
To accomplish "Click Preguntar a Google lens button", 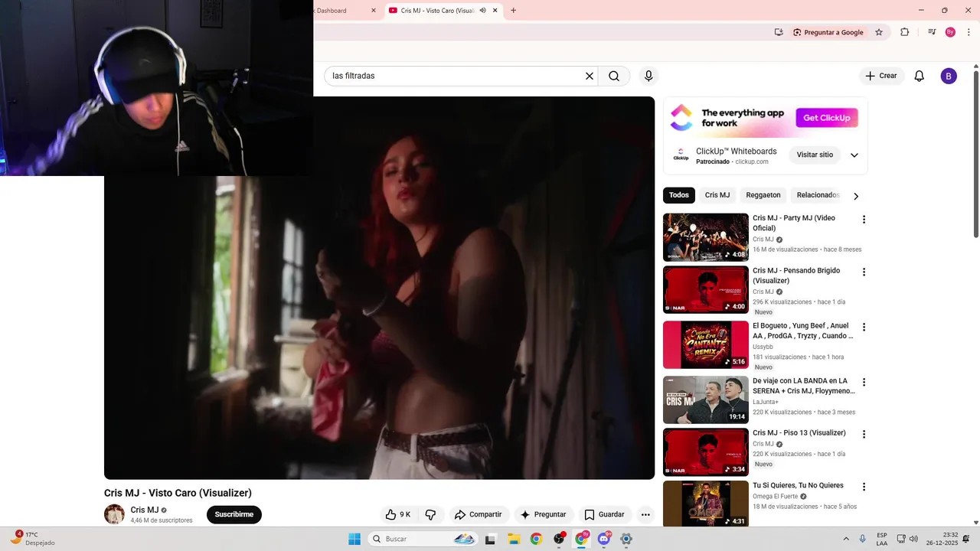I will click(x=828, y=32).
